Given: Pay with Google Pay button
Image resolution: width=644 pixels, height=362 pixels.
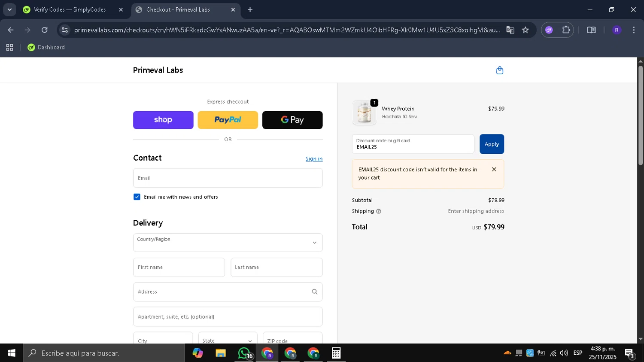Looking at the screenshot, I should click(292, 120).
